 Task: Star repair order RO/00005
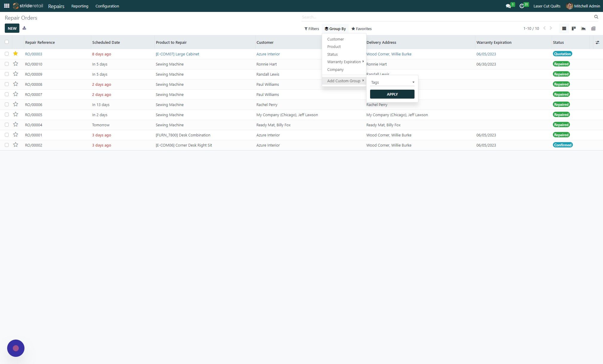click(x=16, y=114)
